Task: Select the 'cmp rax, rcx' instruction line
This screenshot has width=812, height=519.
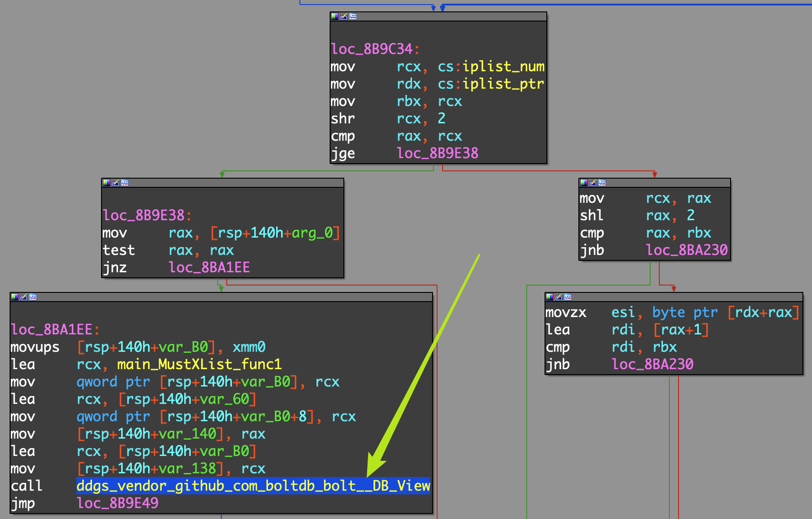Action: [x=396, y=136]
